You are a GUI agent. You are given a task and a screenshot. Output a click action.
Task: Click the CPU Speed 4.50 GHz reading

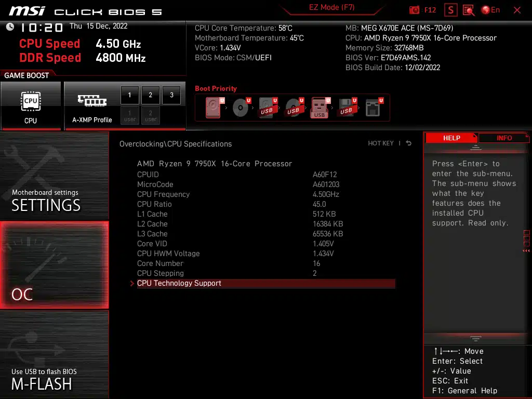(80, 44)
